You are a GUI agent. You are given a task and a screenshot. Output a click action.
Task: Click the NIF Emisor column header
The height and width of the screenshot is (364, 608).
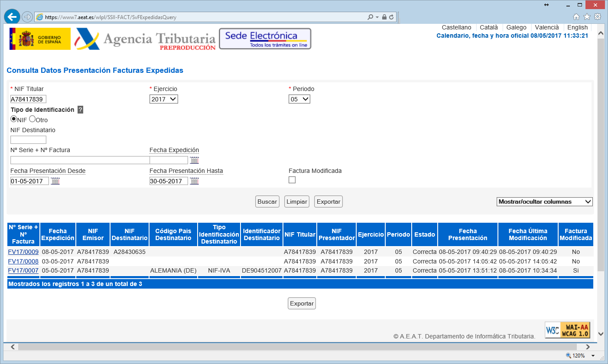click(93, 234)
